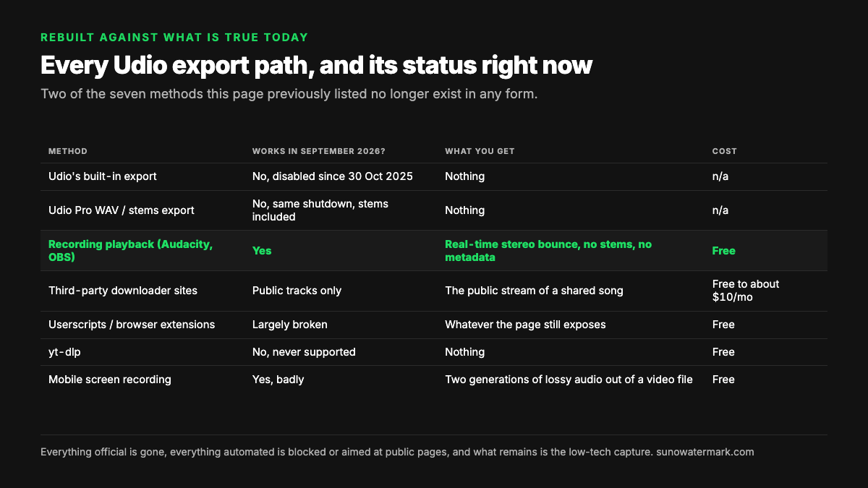Click the 'No, never supported' cell

[x=304, y=352]
